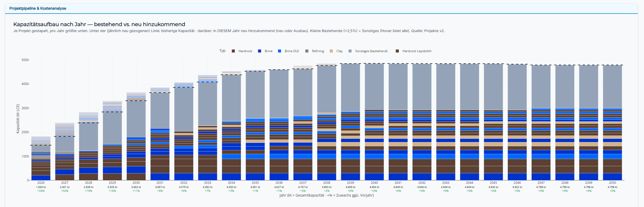Viewport: 644px width, 207px height.
Task: Click the x-axis year label 2027
Action: coord(65,183)
